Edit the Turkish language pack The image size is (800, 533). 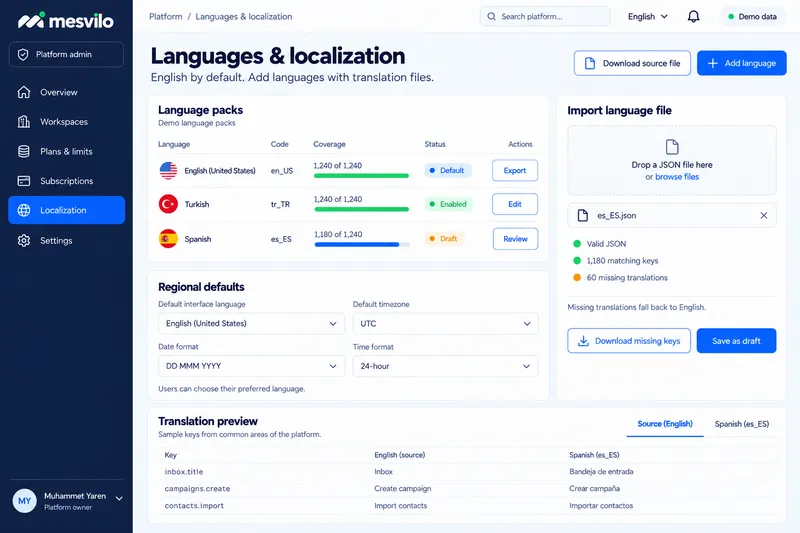[515, 204]
